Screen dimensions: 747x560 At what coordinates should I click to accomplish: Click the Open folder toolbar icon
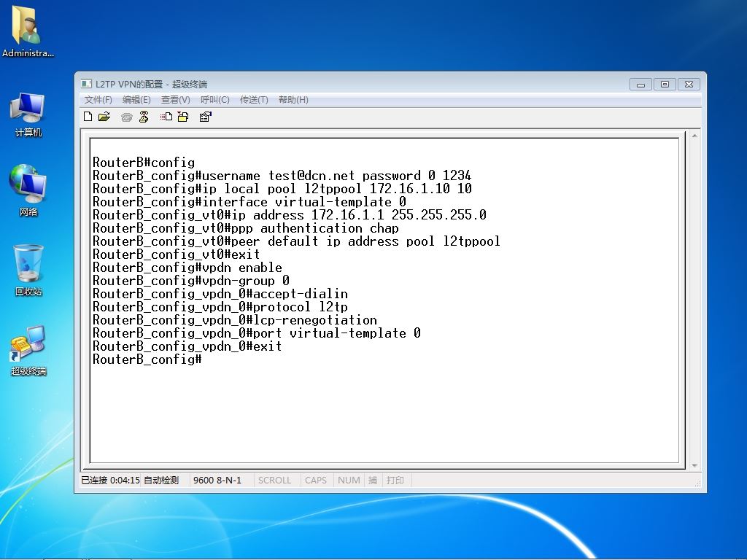tap(104, 117)
